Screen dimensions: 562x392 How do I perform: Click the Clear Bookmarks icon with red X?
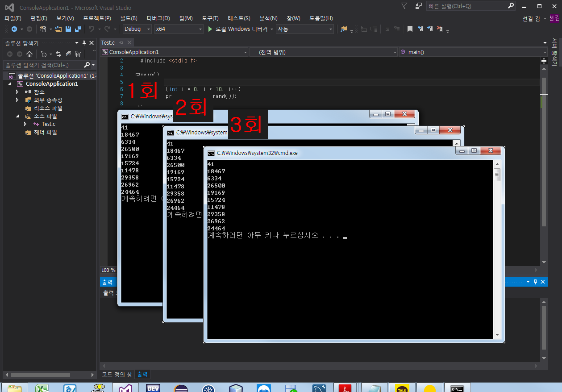click(x=440, y=29)
